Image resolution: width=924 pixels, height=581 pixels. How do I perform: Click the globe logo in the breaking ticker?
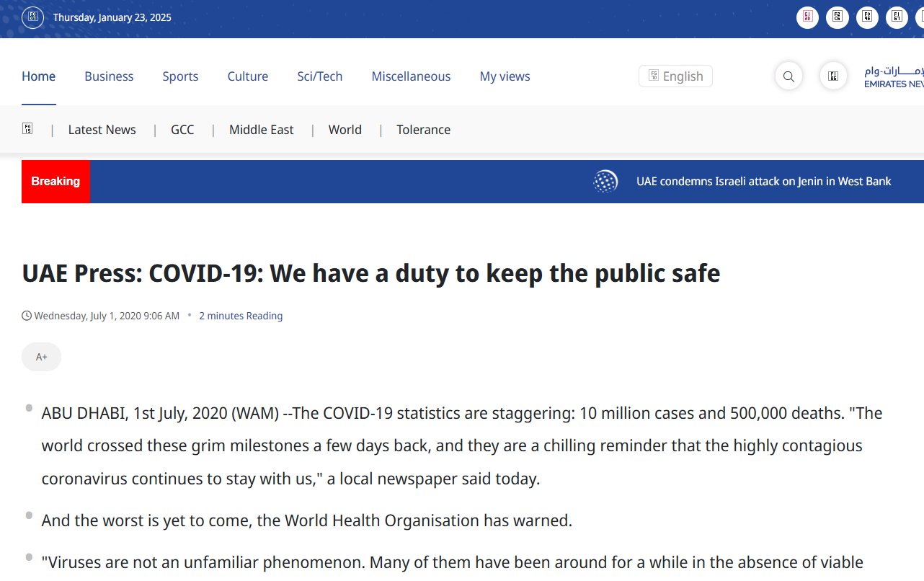coord(605,182)
